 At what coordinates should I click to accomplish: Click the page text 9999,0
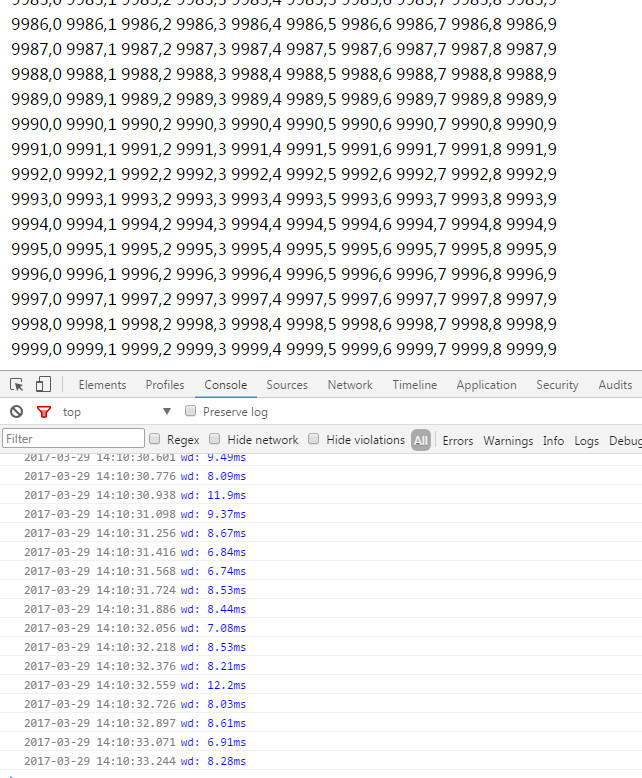pyautogui.click(x=36, y=349)
